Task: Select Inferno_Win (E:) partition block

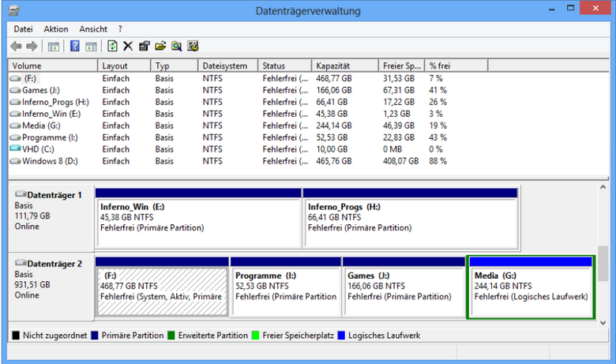Action: [198, 219]
